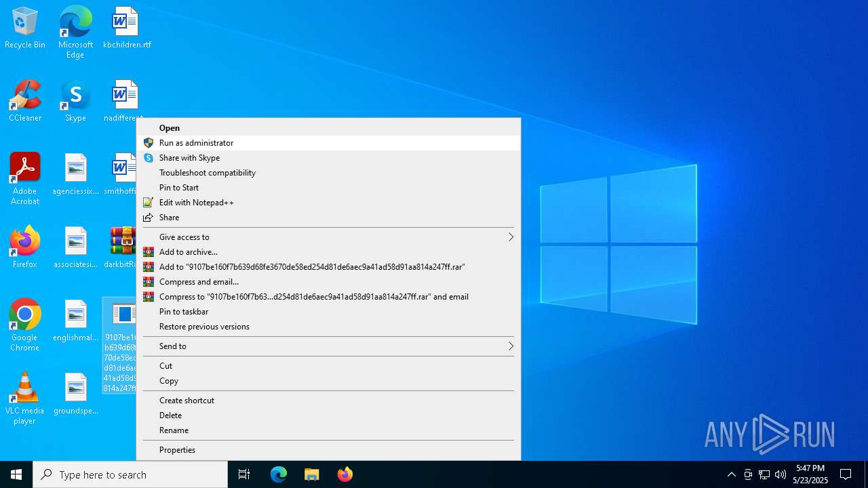The image size is (868, 488).
Task: Select Create shortcut
Action: 328,401
